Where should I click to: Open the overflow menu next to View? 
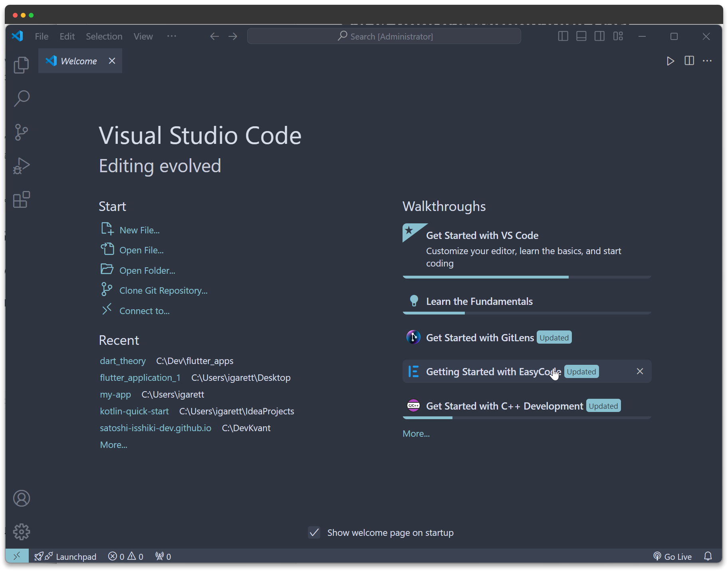(172, 36)
